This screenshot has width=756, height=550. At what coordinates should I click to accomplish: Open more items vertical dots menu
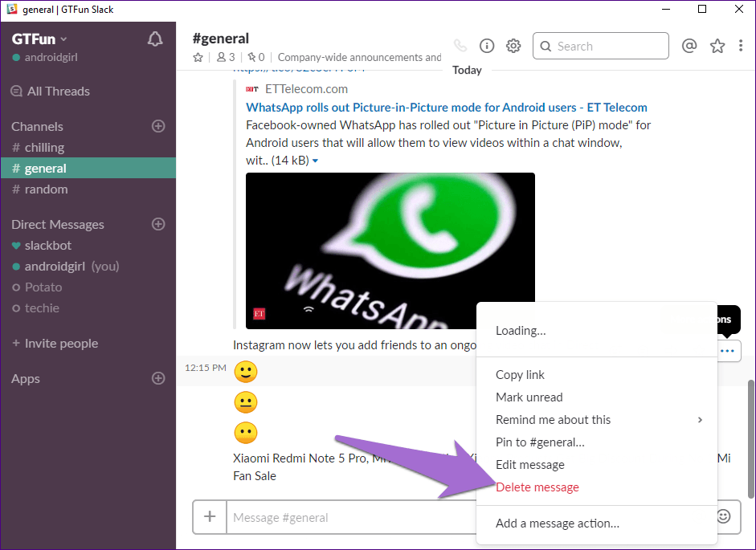741,46
